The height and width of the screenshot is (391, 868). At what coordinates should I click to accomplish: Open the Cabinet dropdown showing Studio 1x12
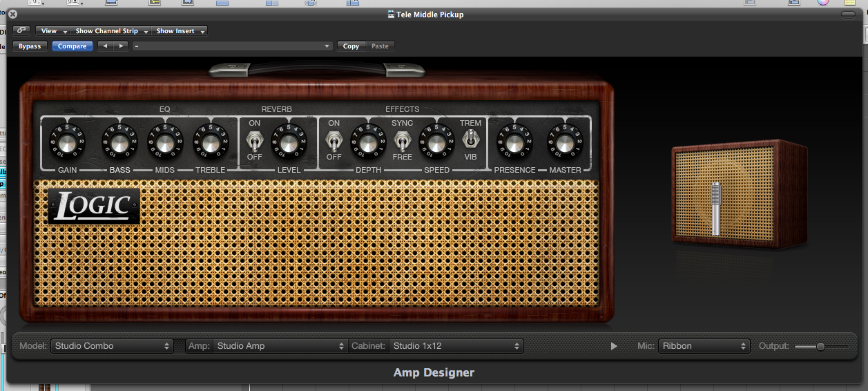point(457,346)
